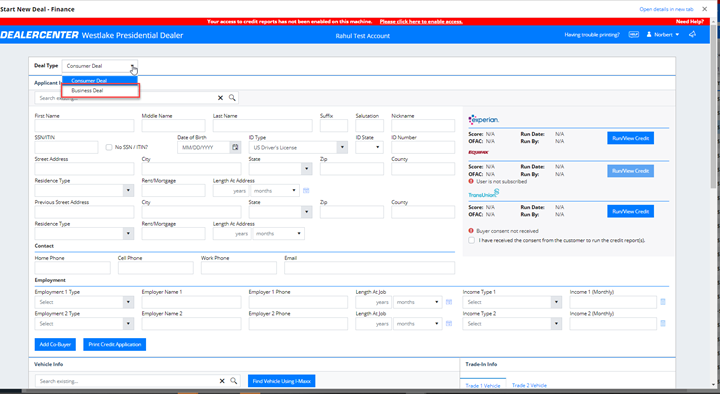Open calculator icon beside Income 2 (Monthly)
This screenshot has height=394, width=720.
[x=663, y=324]
